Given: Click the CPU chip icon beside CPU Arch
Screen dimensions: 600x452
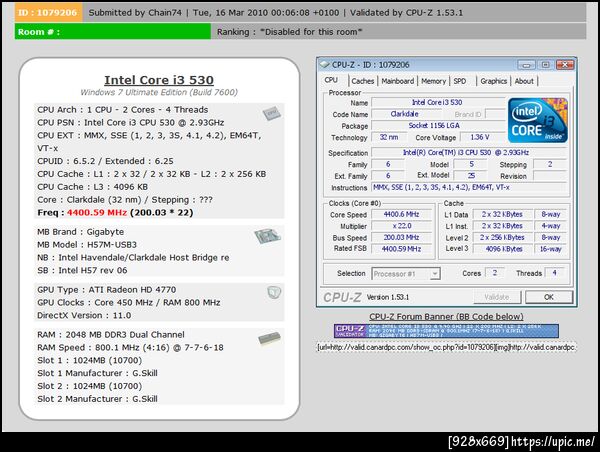Looking at the screenshot, I should (x=272, y=113).
